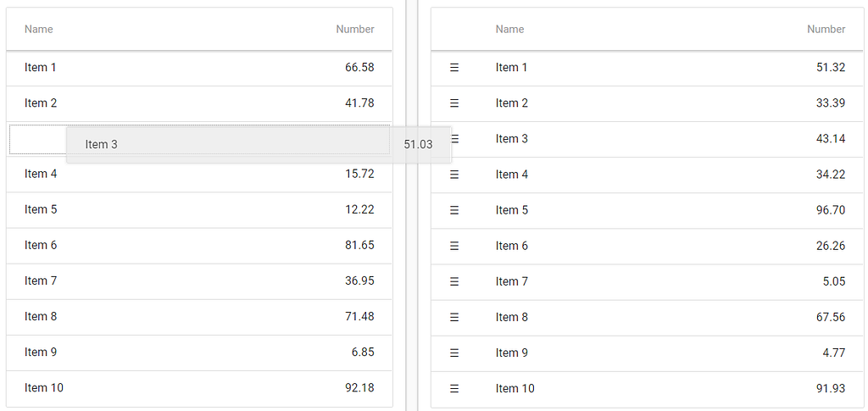Click the 96.70 value in Item 5 row
Screen dimensions: 868x411
[830, 210]
